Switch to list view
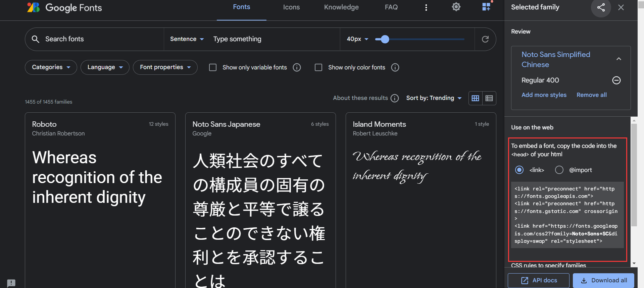The width and height of the screenshot is (644, 288). coord(489,98)
